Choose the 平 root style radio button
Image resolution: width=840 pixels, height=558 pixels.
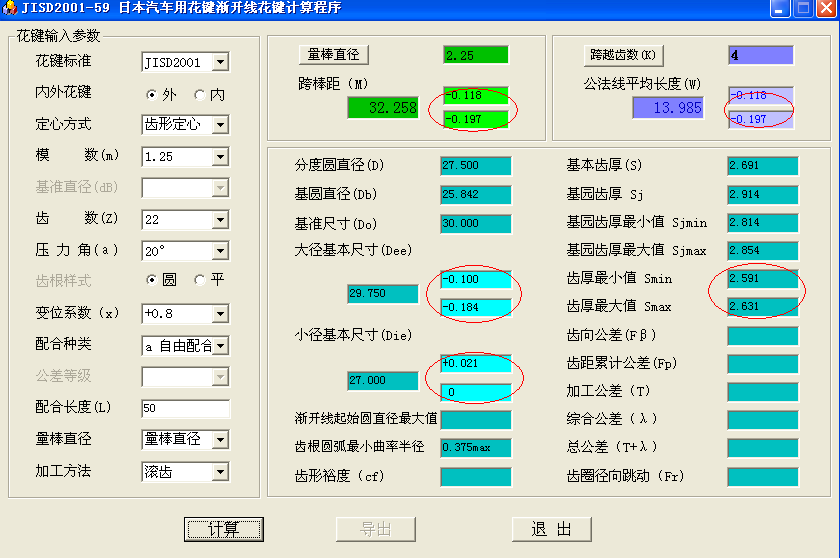click(200, 280)
